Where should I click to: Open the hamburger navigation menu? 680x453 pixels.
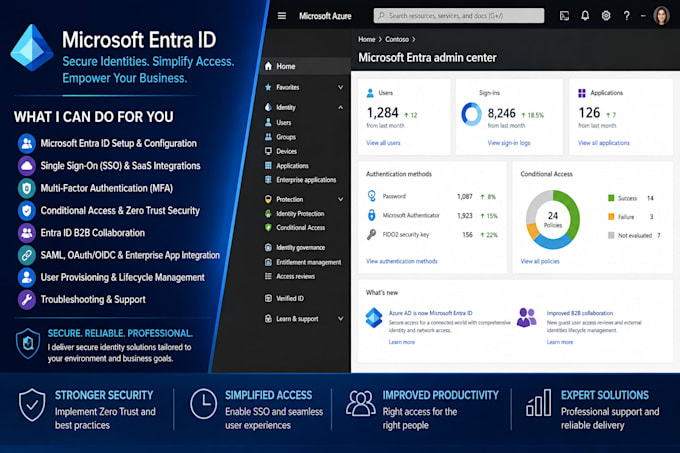(x=281, y=16)
